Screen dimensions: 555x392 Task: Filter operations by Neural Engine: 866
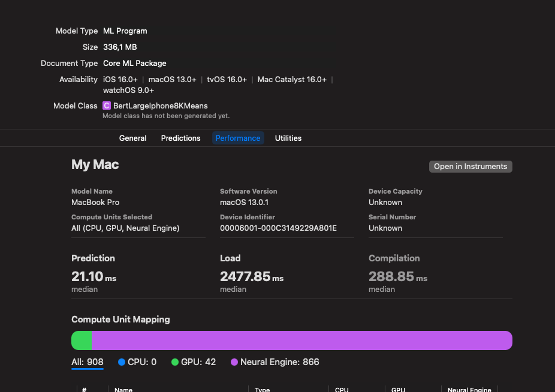279,362
